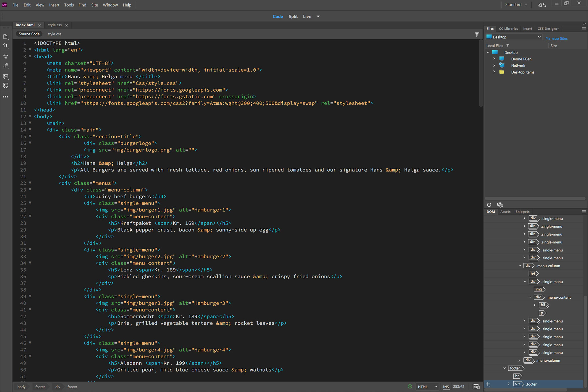Click the filter funnel icon above code
This screenshot has width=588, height=392.
click(x=477, y=34)
